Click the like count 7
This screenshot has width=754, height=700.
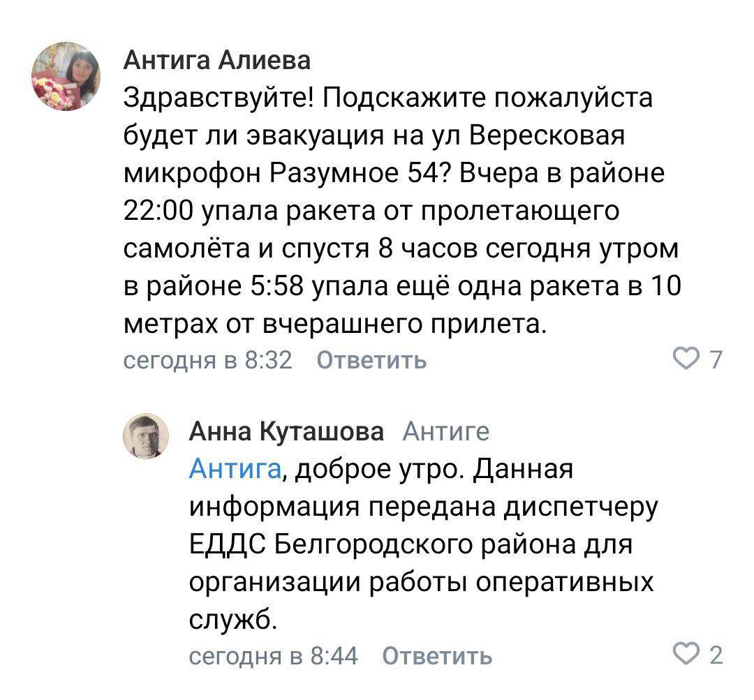716,360
